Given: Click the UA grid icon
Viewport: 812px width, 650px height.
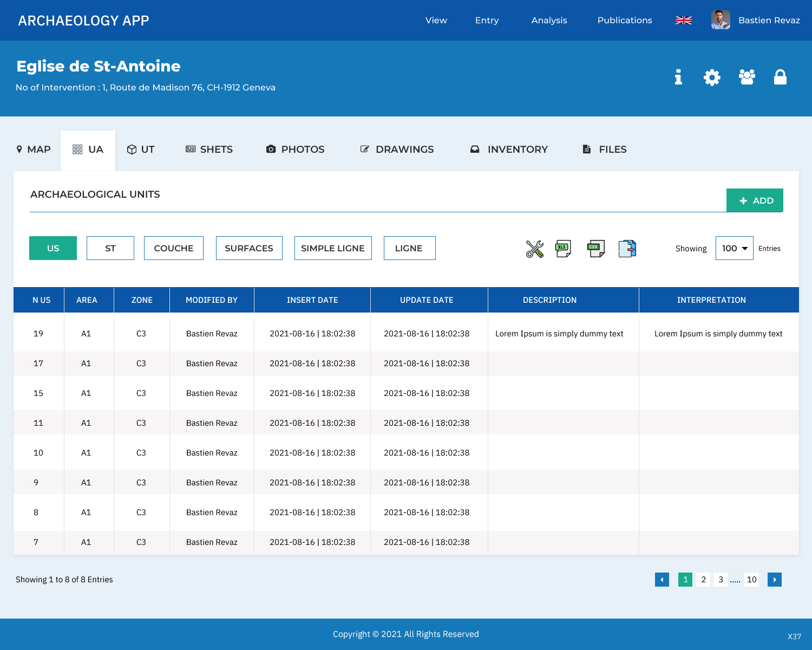Looking at the screenshot, I should click(x=77, y=149).
